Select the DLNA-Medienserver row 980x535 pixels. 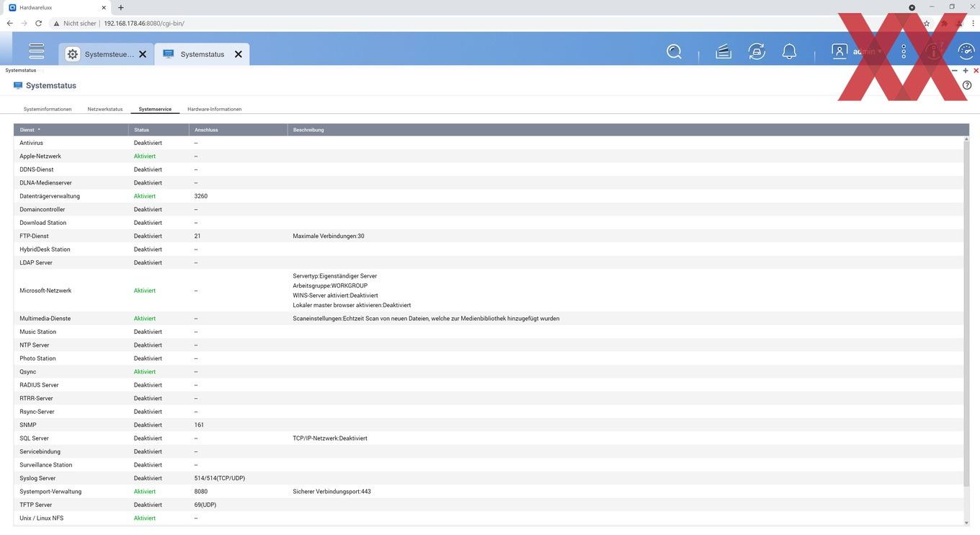coord(489,182)
